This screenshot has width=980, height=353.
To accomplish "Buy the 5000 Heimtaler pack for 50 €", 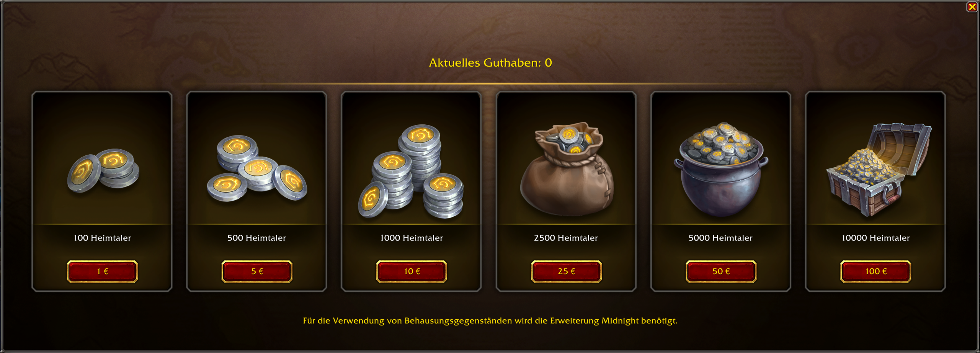I will [721, 271].
